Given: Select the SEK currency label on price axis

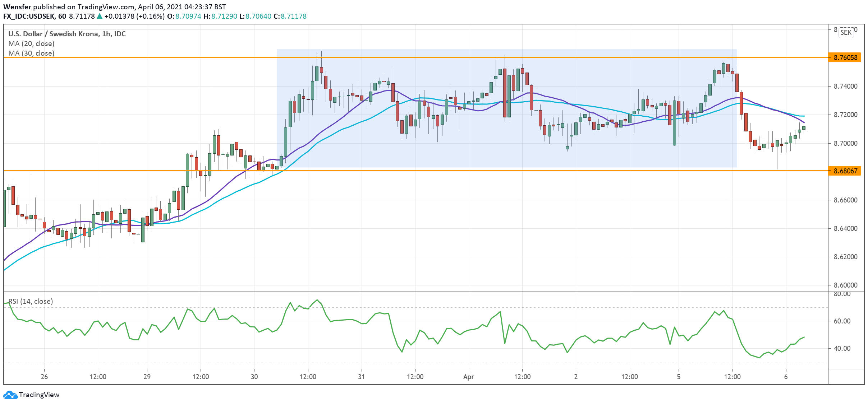Looking at the screenshot, I should pos(847,32).
